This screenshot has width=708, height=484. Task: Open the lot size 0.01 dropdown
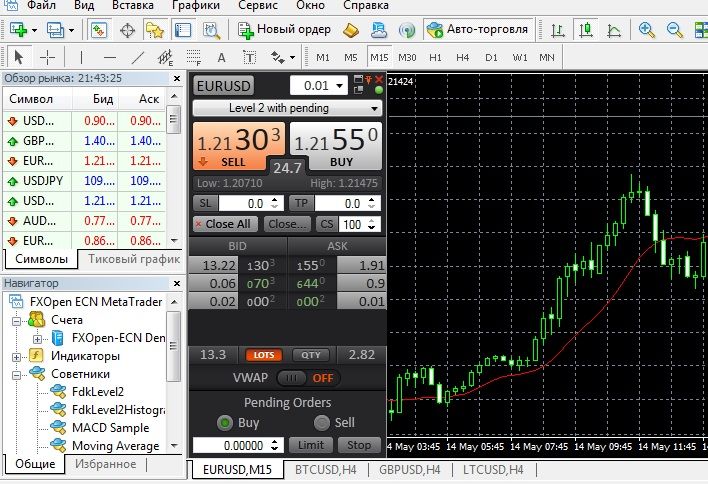[340, 86]
